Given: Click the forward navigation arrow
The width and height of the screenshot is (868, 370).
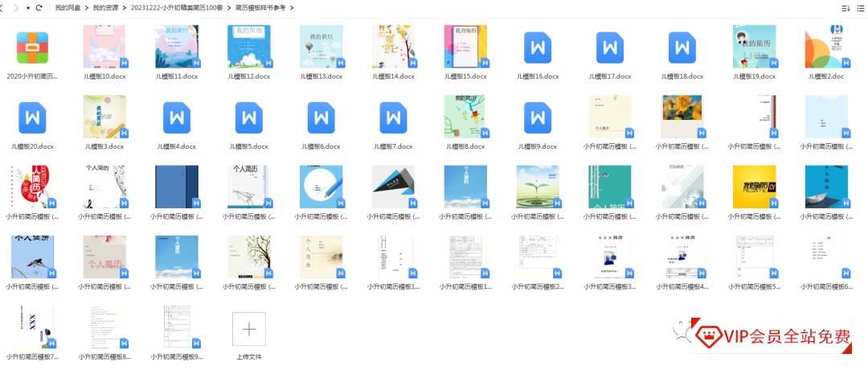Looking at the screenshot, I should tap(16, 8).
